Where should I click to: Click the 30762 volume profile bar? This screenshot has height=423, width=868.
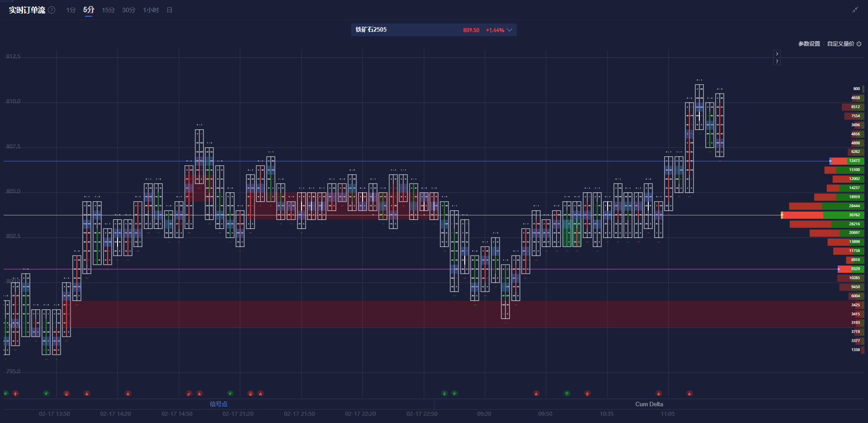pyautogui.click(x=823, y=215)
